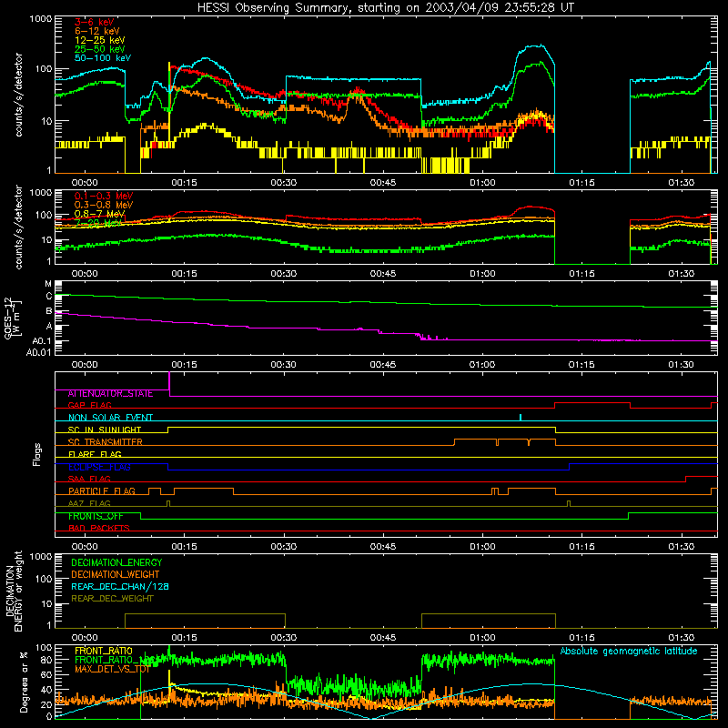Screen dimensions: 728x728
Task: Click counts/s/detector axis title of top panel
Action: point(18,95)
